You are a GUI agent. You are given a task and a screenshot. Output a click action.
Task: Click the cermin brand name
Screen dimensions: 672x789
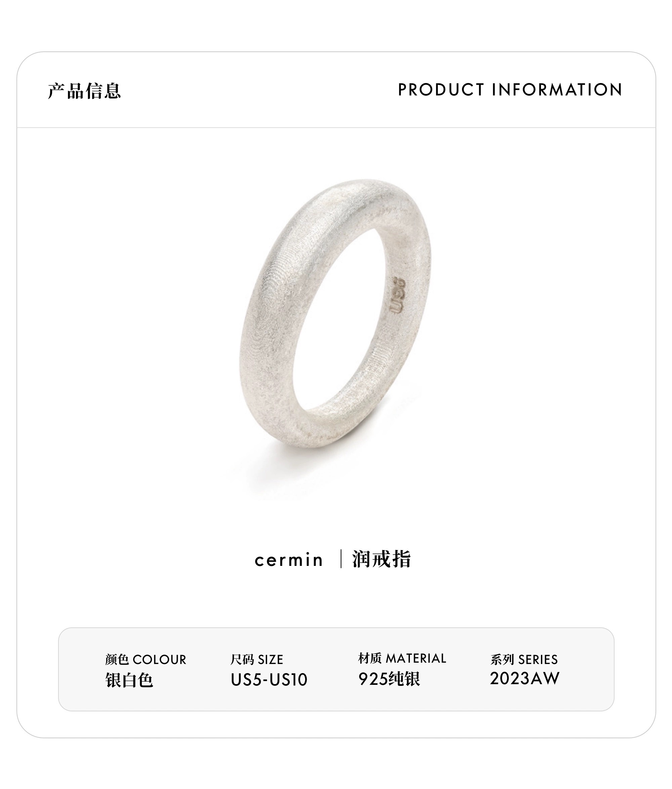289,560
